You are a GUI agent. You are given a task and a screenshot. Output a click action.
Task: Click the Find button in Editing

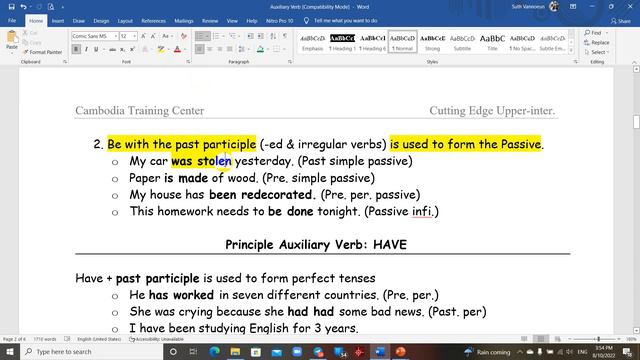(x=596, y=33)
